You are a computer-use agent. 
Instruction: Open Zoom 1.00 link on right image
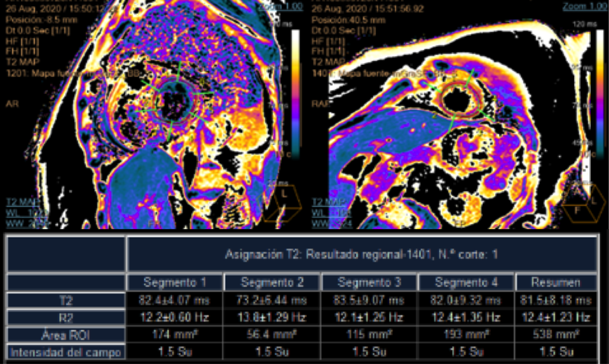coord(585,6)
